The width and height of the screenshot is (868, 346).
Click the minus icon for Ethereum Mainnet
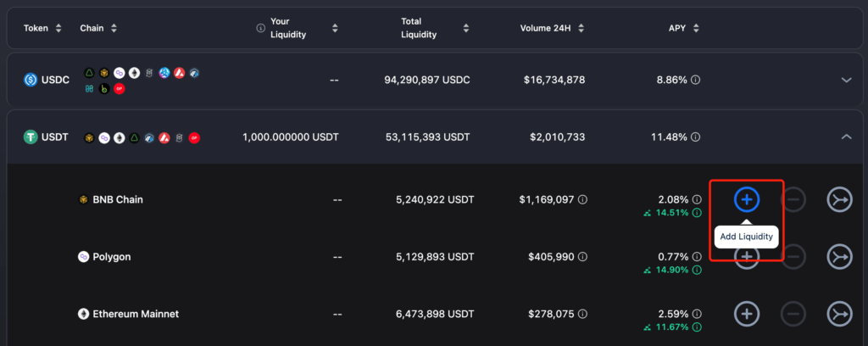click(x=793, y=313)
